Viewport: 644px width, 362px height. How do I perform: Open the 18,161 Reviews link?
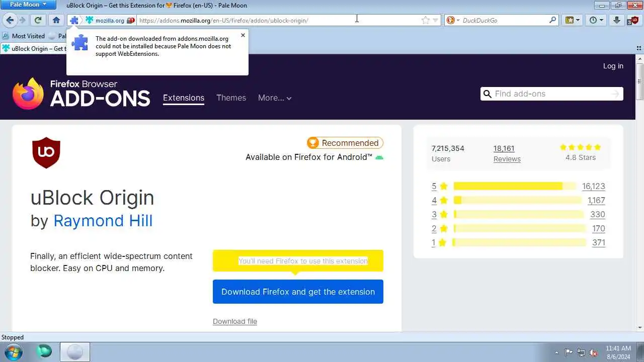[507, 153]
